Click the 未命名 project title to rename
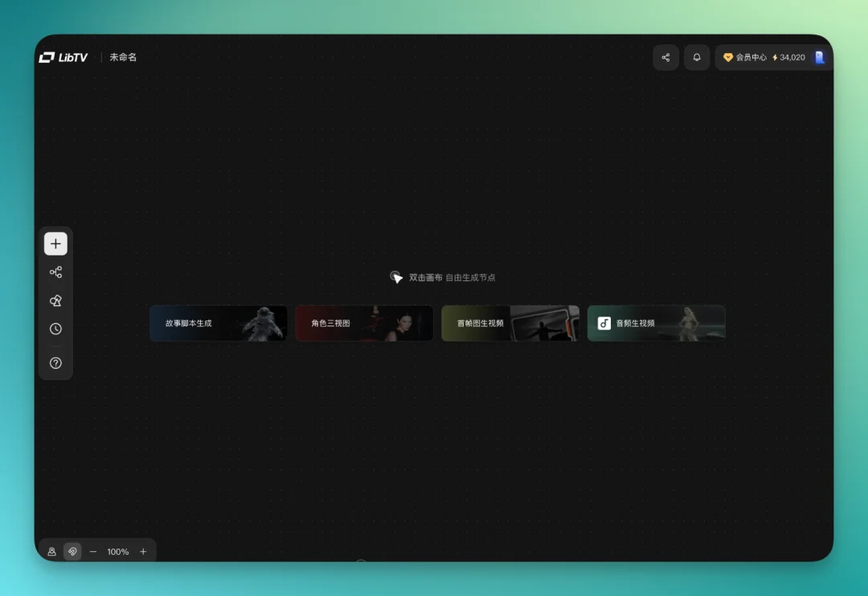 (125, 57)
